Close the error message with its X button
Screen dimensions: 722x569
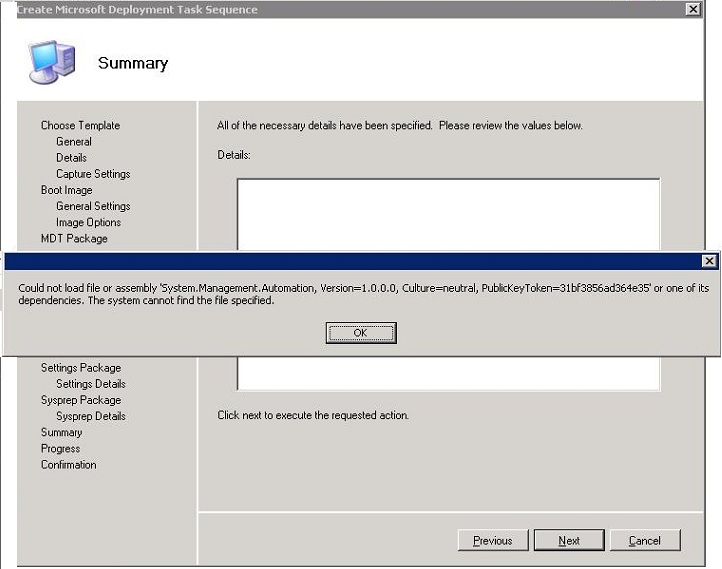[709, 261]
